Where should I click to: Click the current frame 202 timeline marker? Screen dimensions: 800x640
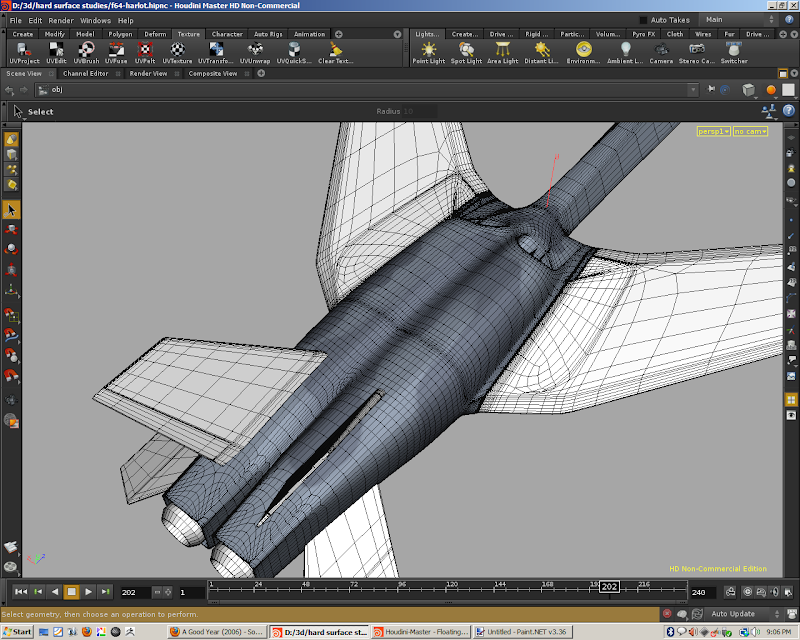609,587
